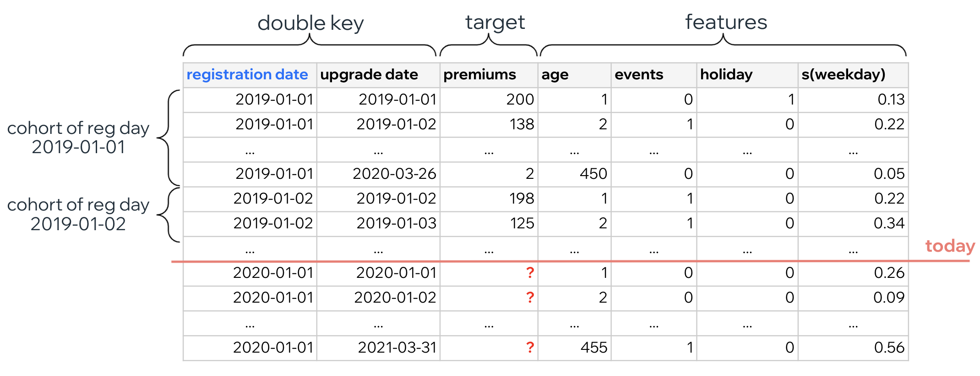Viewport: 980px width, 376px height.
Task: Click the "double key" label above the table
Action: click(x=310, y=23)
